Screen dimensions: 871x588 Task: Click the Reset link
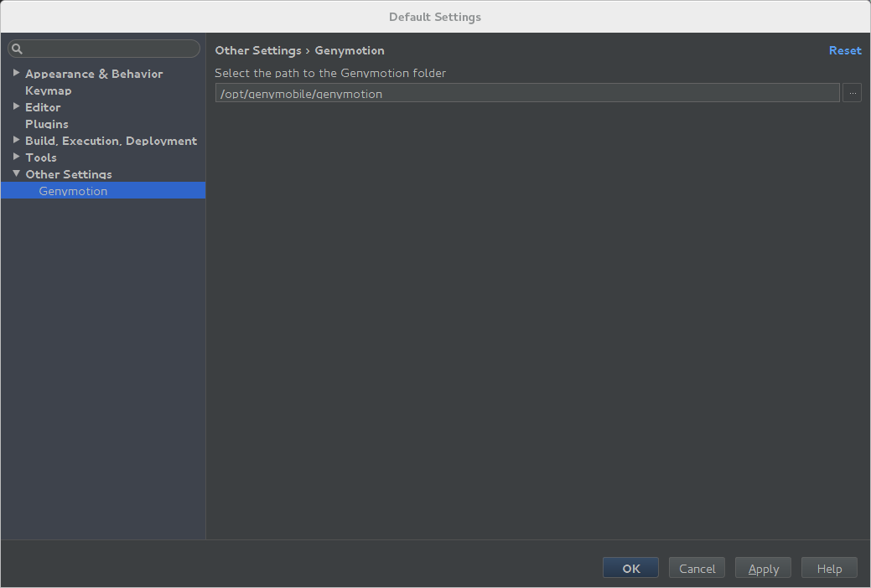(x=845, y=50)
